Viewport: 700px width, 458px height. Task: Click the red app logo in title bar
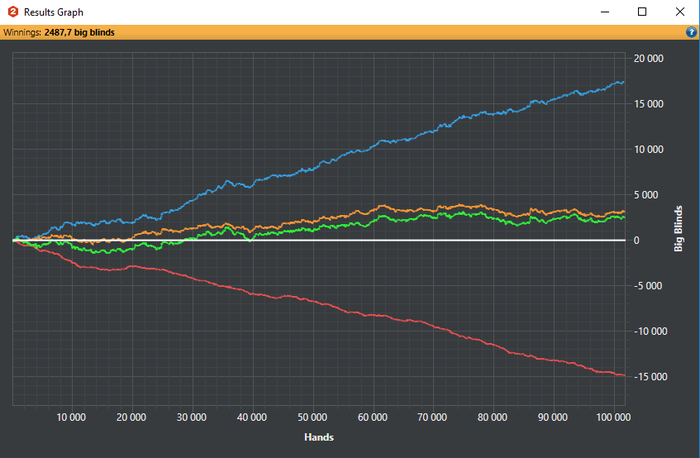click(13, 12)
